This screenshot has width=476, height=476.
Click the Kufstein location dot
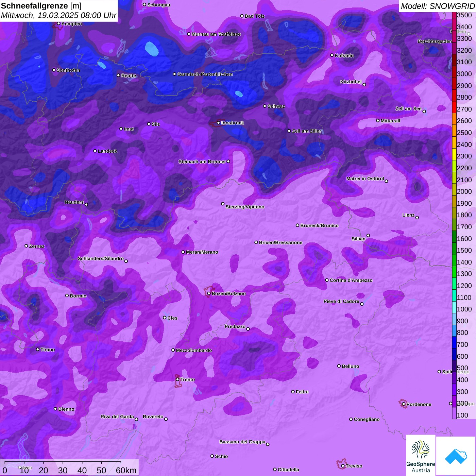(x=332, y=55)
